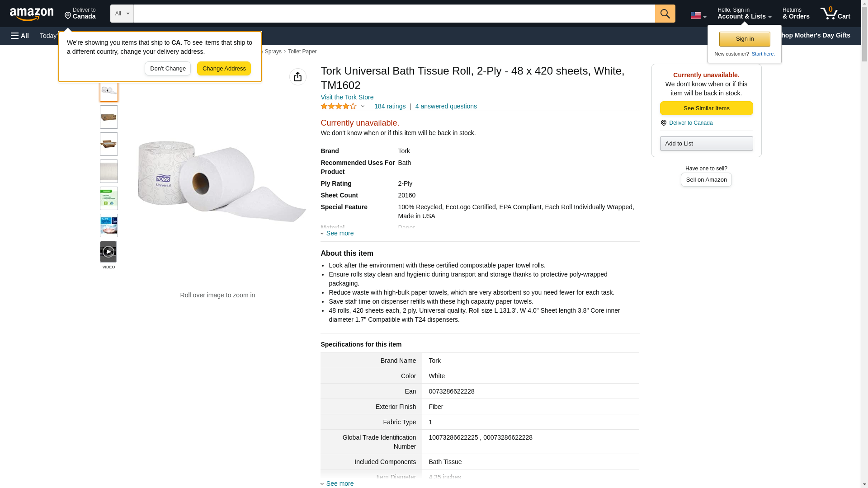Select the second product thumbnail image
The width and height of the screenshot is (868, 488).
coord(109,117)
